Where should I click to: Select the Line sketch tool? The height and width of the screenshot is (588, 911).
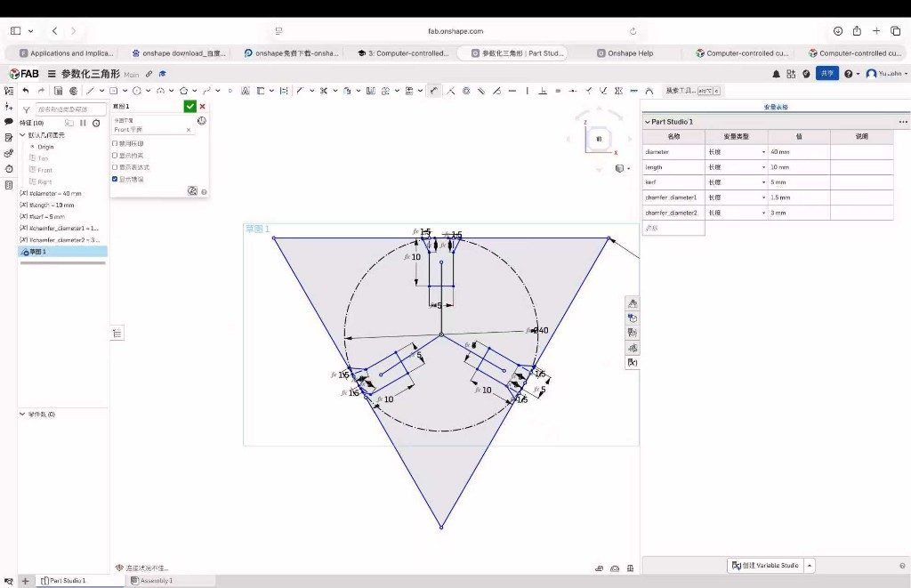click(90, 91)
